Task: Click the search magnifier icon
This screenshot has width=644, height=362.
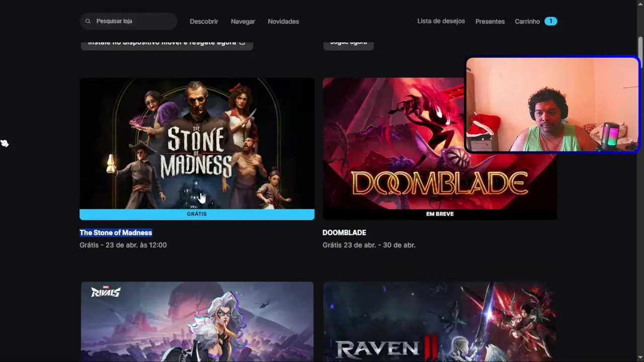Action: (88, 21)
